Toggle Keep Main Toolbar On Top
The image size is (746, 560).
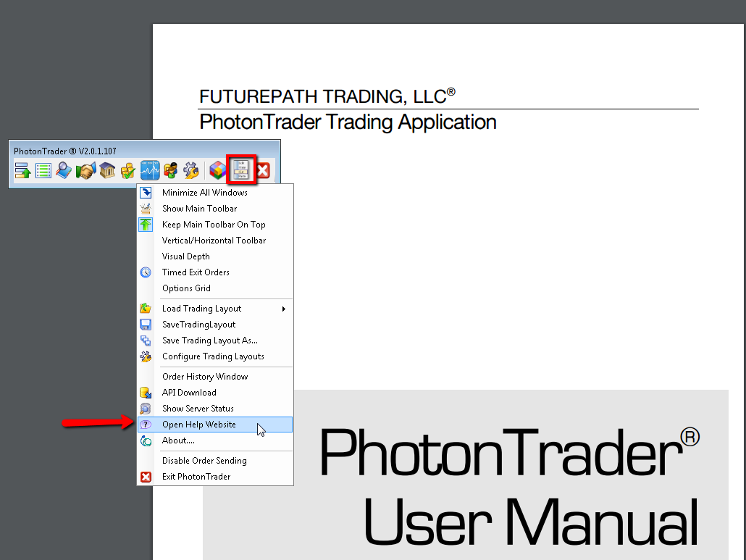click(x=215, y=225)
